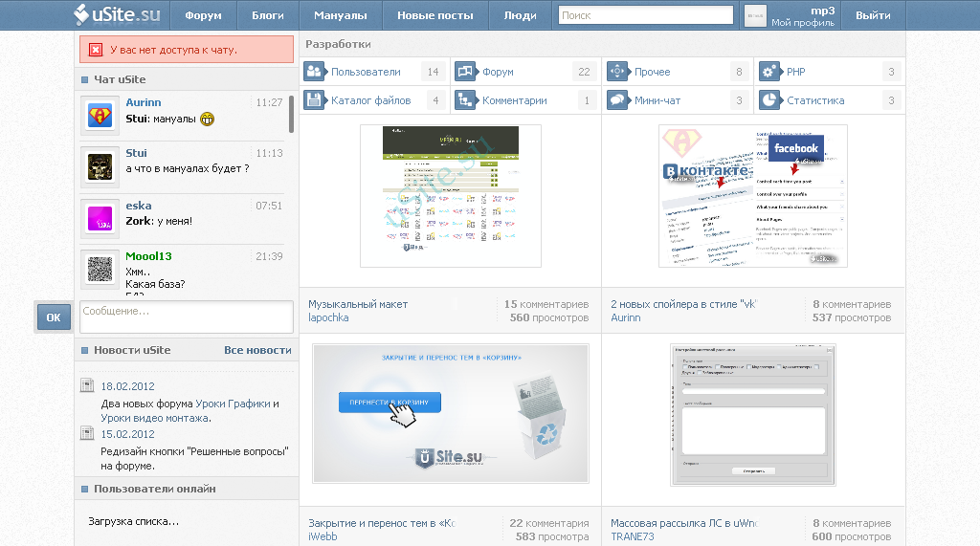Click Aurinn's superman avatar in chat
This screenshot has width=980, height=546.
click(100, 115)
